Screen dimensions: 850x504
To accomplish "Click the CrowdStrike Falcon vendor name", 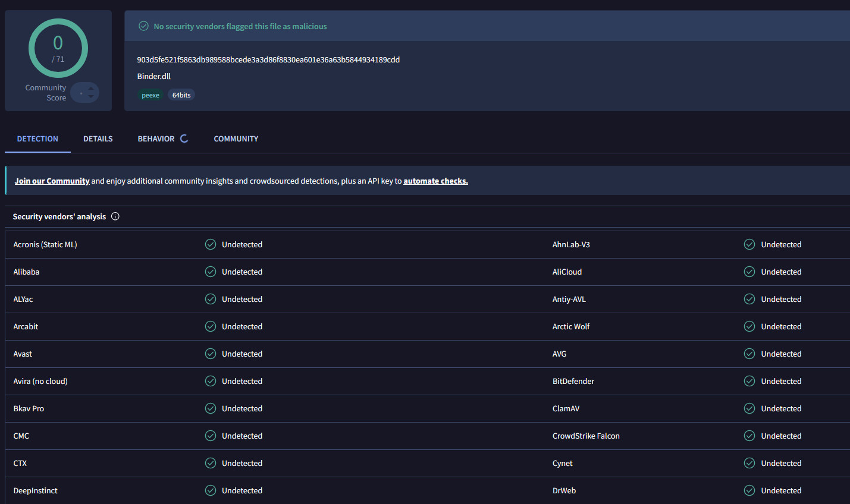I will click(586, 436).
